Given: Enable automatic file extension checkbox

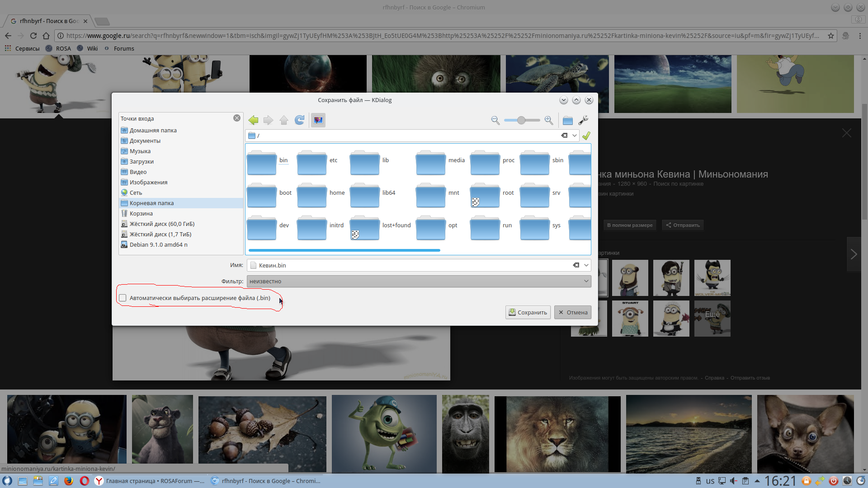Looking at the screenshot, I should pyautogui.click(x=123, y=298).
